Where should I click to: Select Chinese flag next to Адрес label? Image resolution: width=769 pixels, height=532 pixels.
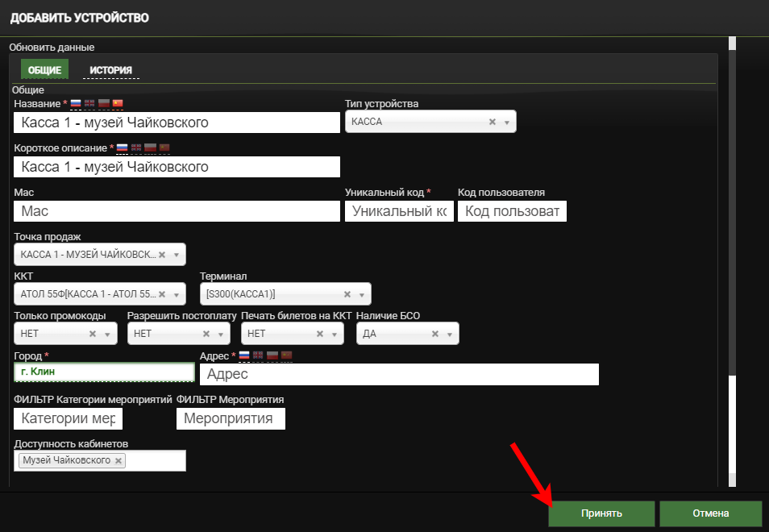(x=286, y=355)
